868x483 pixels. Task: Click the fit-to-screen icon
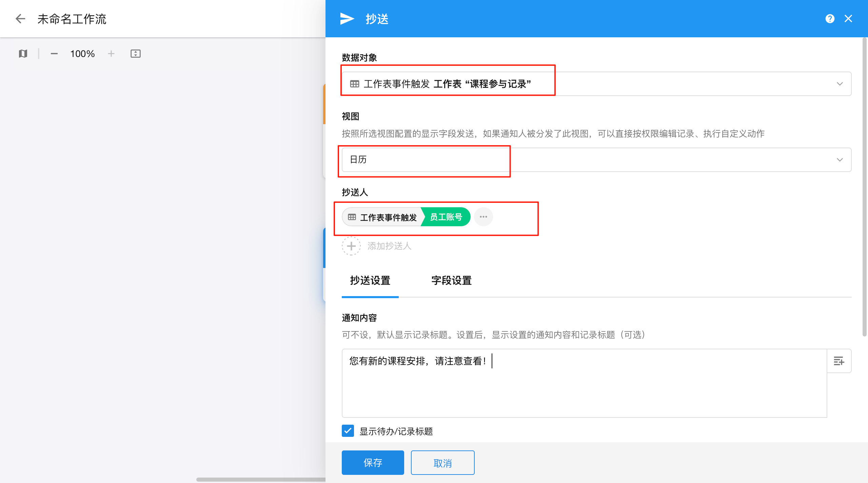[x=135, y=54]
